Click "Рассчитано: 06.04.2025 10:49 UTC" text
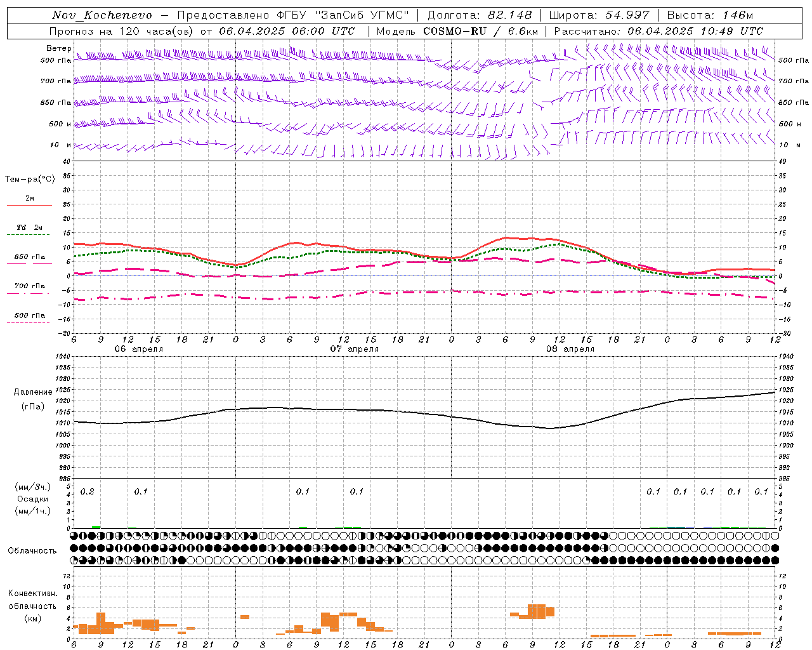This screenshot has width=812, height=650. click(658, 31)
